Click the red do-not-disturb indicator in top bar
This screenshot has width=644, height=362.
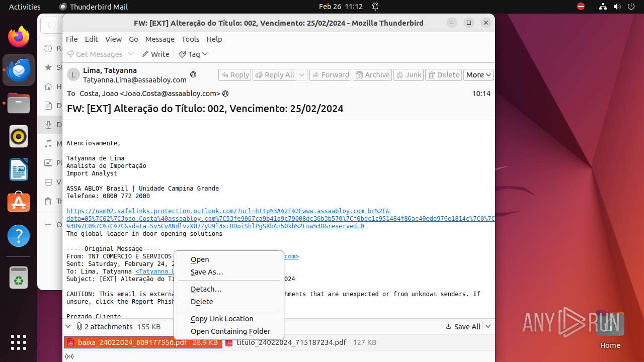tap(581, 7)
